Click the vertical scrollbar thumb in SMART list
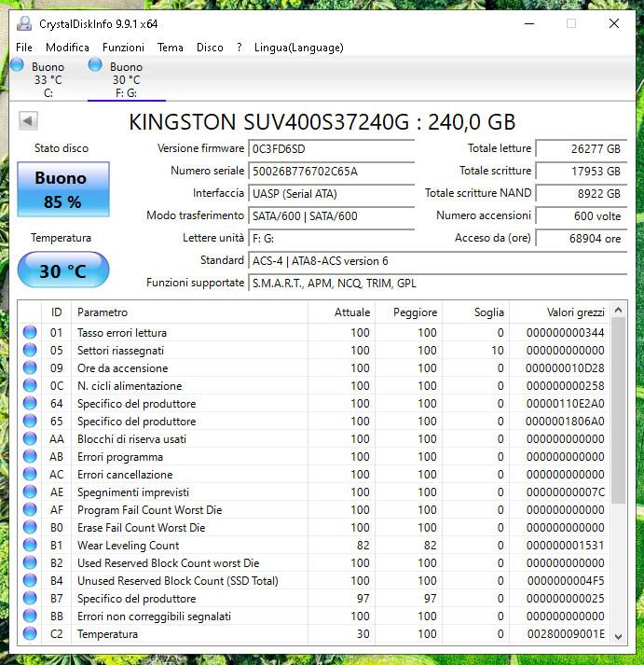This screenshot has width=644, height=665. [618, 410]
